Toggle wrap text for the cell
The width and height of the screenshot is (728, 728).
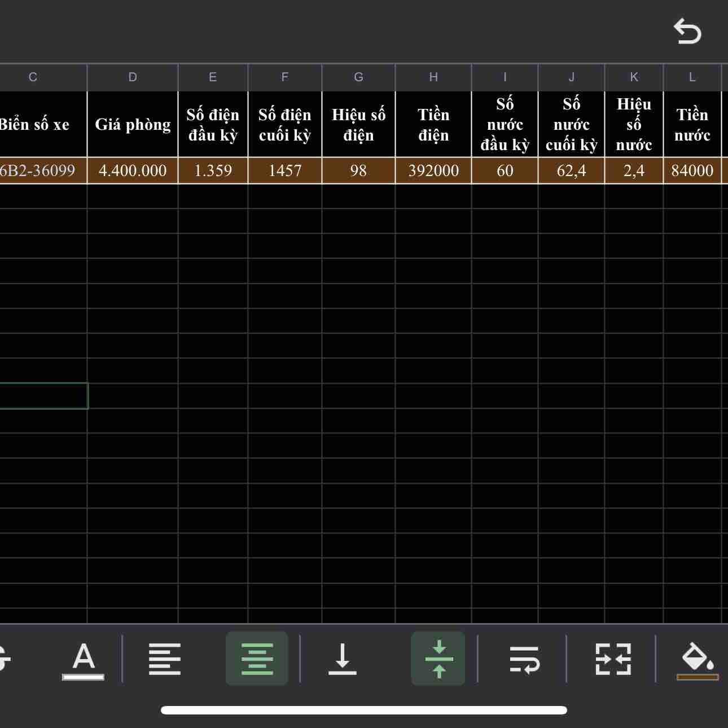pyautogui.click(x=524, y=659)
